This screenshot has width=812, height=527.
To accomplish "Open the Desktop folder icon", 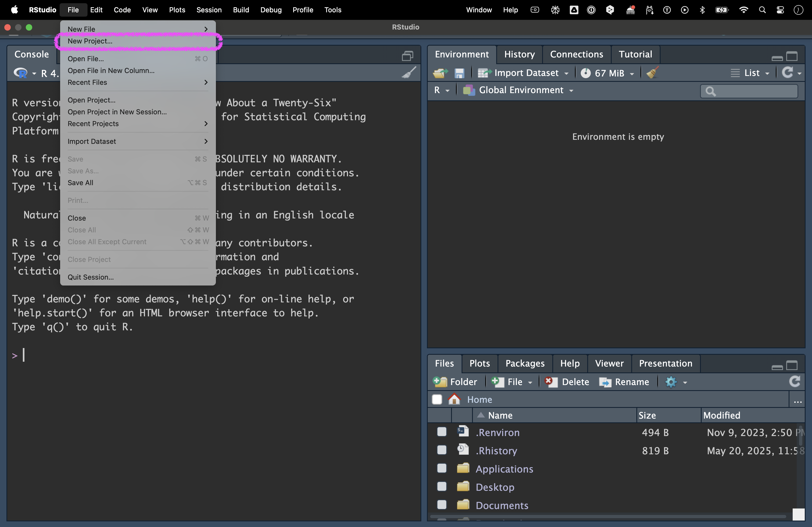I will point(463,486).
